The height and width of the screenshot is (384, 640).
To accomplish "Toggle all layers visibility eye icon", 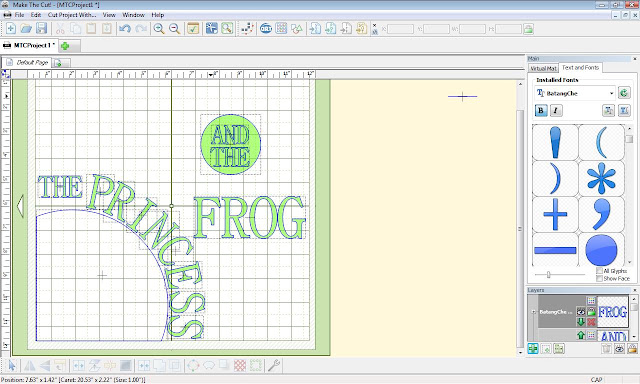I will (x=619, y=348).
